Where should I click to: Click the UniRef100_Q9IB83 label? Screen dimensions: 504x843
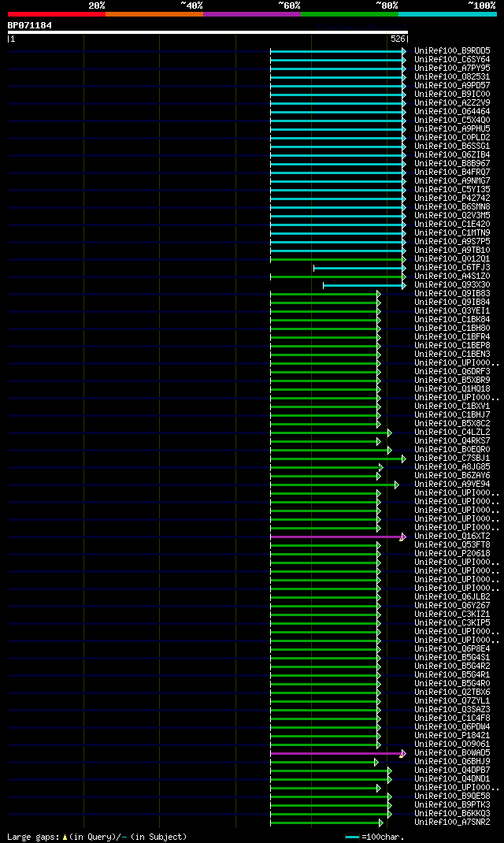pyautogui.click(x=452, y=294)
